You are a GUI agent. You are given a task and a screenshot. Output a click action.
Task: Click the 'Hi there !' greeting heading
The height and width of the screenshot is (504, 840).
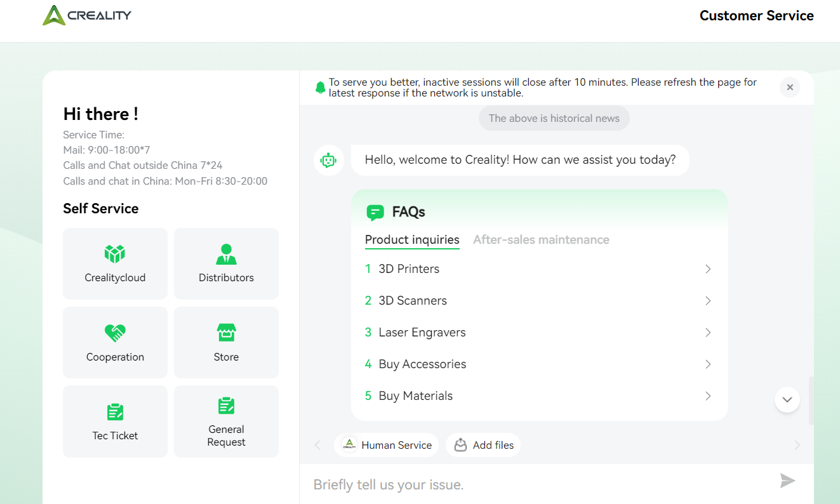click(101, 114)
